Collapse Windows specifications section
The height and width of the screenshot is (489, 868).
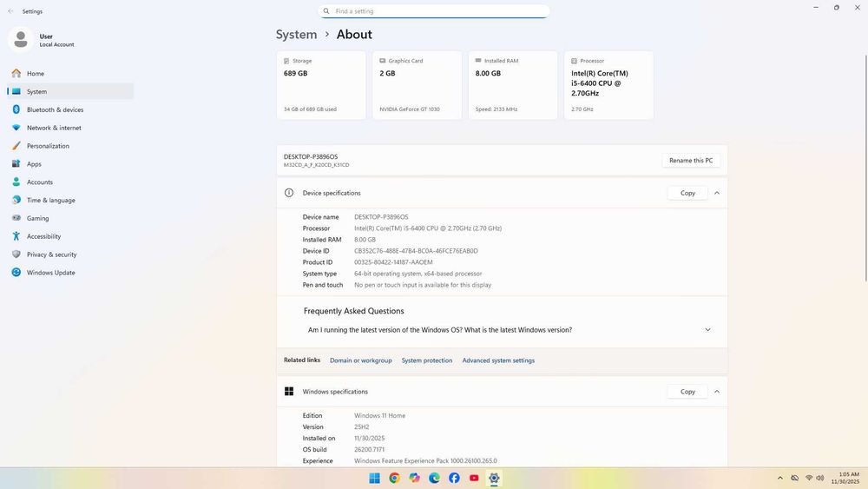(717, 392)
